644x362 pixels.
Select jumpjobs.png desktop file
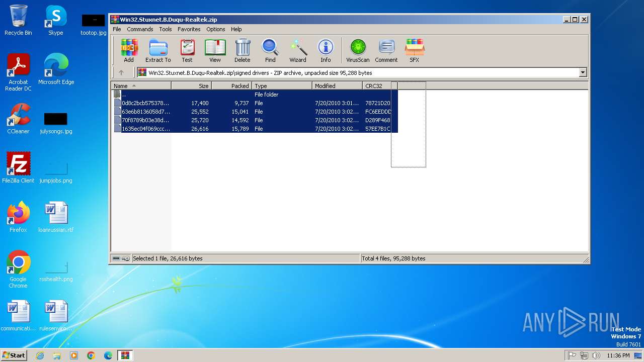coord(56,172)
